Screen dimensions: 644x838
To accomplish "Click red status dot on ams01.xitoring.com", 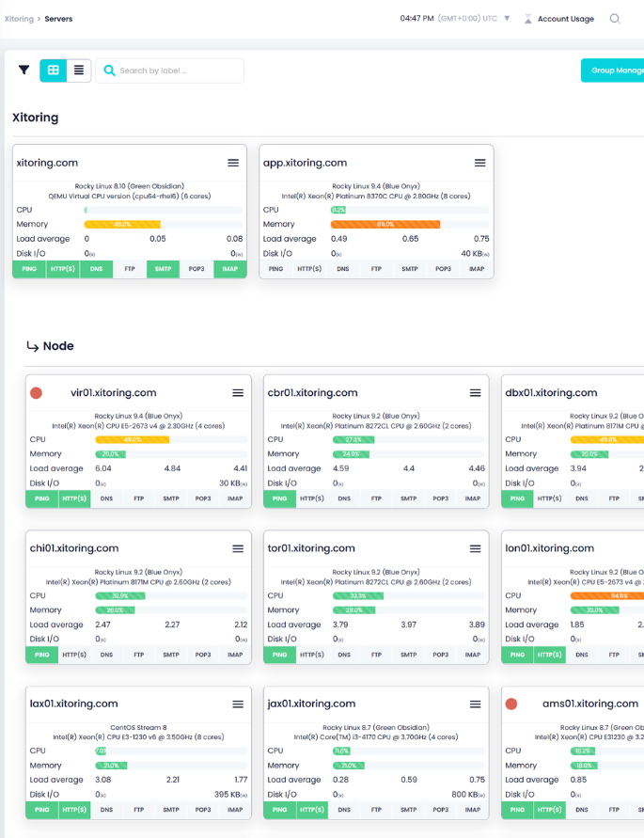I will pyautogui.click(x=511, y=704).
